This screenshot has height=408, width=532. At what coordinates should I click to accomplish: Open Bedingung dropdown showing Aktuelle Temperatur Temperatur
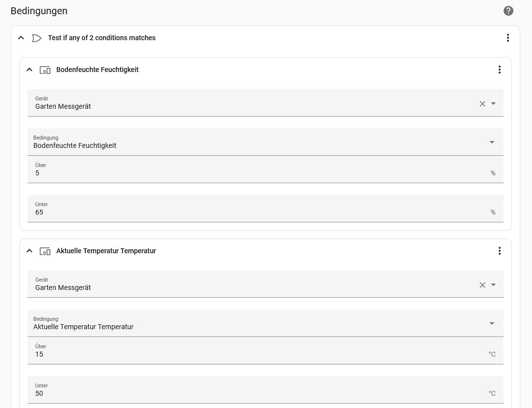pyautogui.click(x=492, y=323)
